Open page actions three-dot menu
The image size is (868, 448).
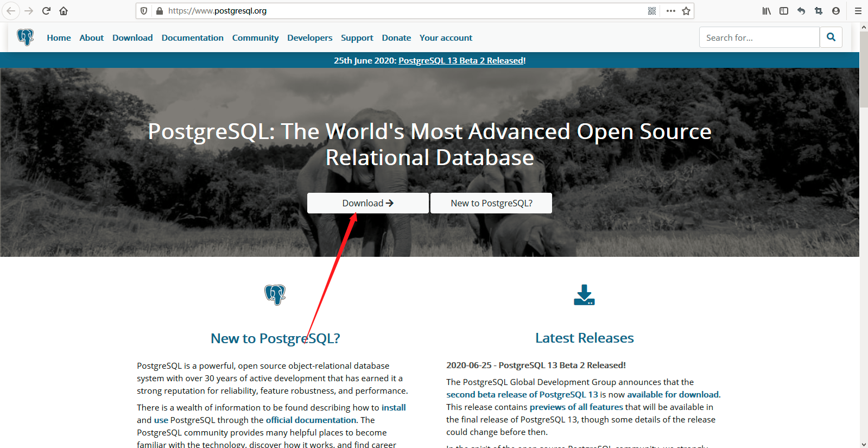[x=671, y=11]
